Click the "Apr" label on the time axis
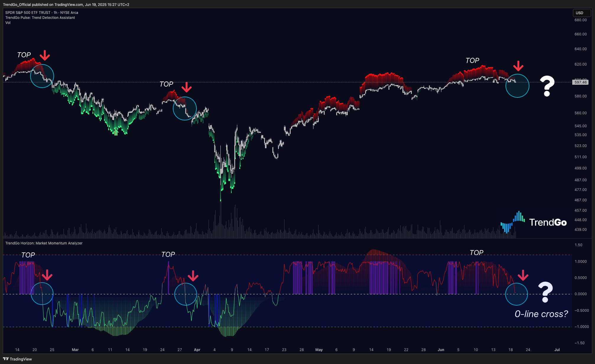Screen dimensions: 595x364 197,350
